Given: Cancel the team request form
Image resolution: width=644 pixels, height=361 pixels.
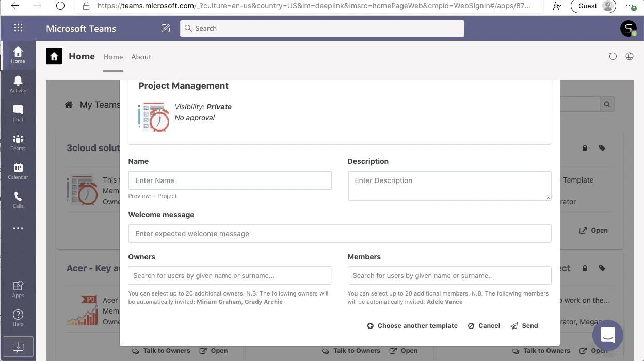Looking at the screenshot, I should point(484,326).
